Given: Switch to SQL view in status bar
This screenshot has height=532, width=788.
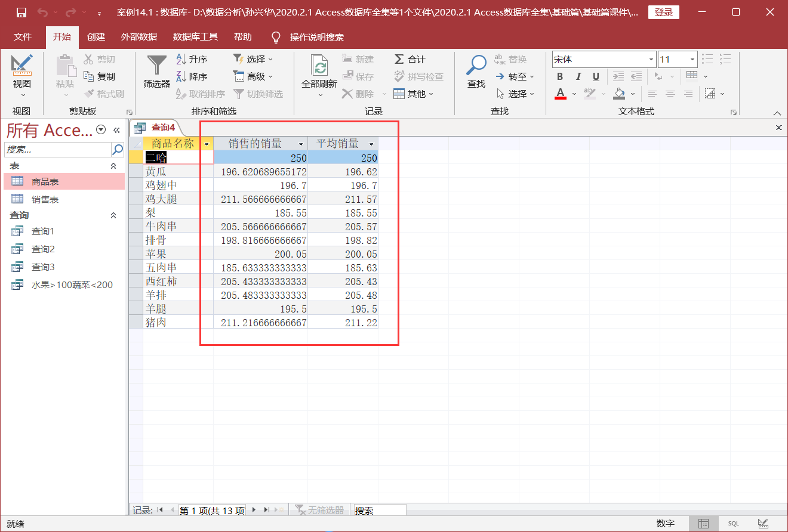Looking at the screenshot, I should pos(733,524).
